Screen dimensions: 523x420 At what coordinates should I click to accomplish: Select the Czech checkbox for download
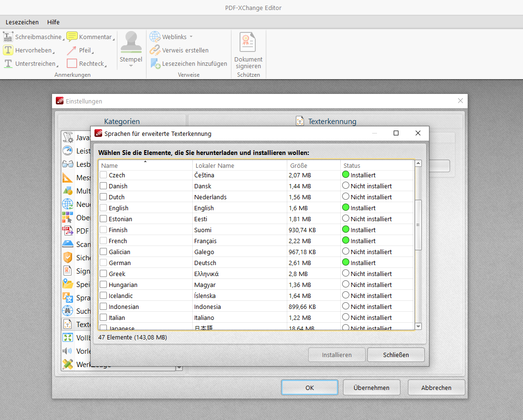[x=102, y=175]
